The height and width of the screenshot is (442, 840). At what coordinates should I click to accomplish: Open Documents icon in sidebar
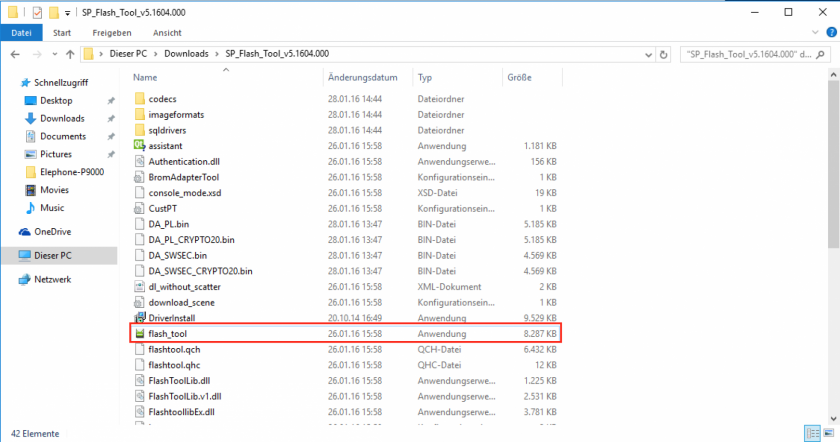[31, 136]
